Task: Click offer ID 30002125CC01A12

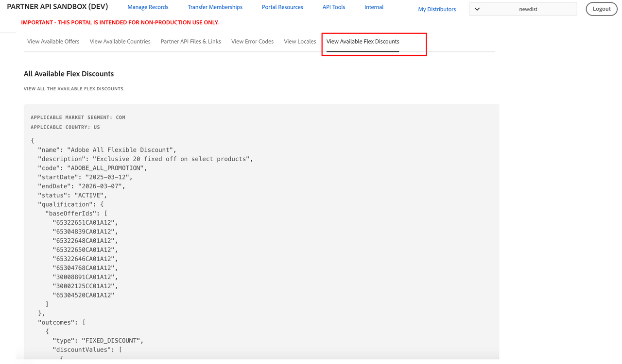Action: click(85, 286)
